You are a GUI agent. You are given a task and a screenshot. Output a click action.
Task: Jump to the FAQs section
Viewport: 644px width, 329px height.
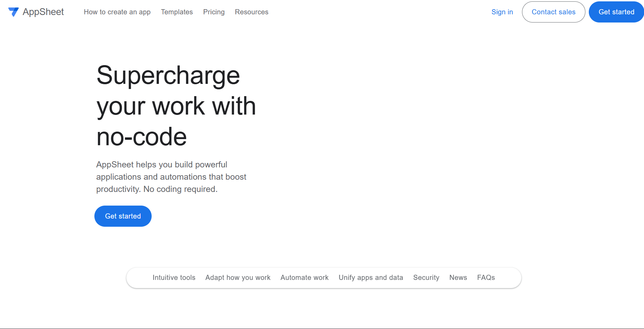[486, 278]
